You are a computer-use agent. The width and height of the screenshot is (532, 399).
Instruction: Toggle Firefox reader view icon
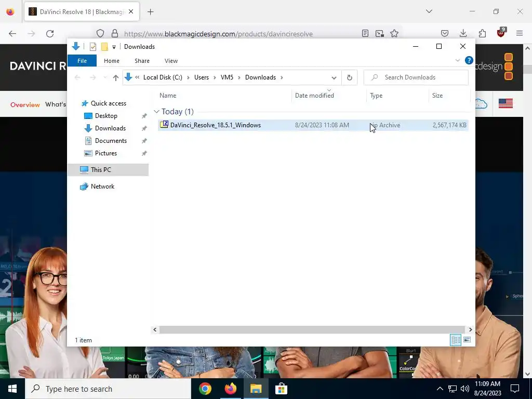click(x=365, y=33)
